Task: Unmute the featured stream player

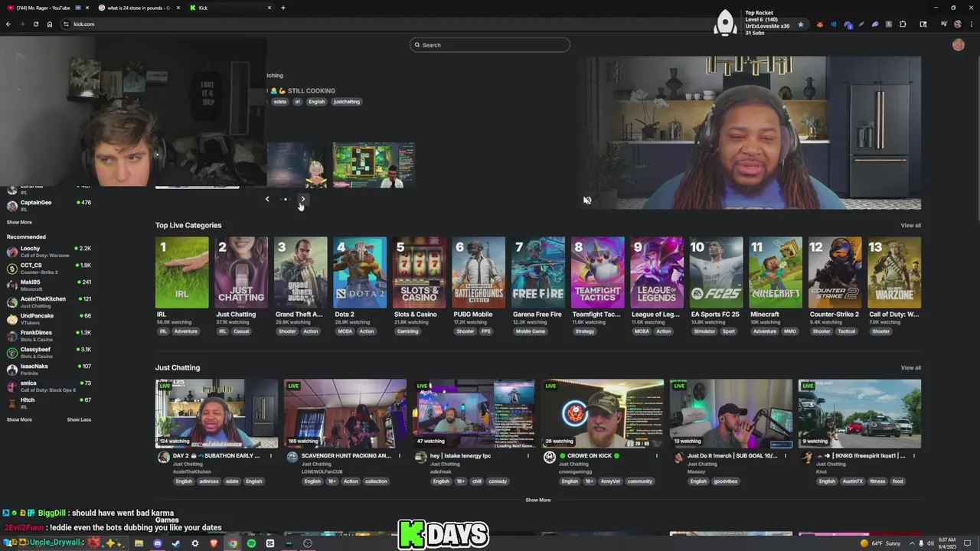Action: [x=587, y=201]
